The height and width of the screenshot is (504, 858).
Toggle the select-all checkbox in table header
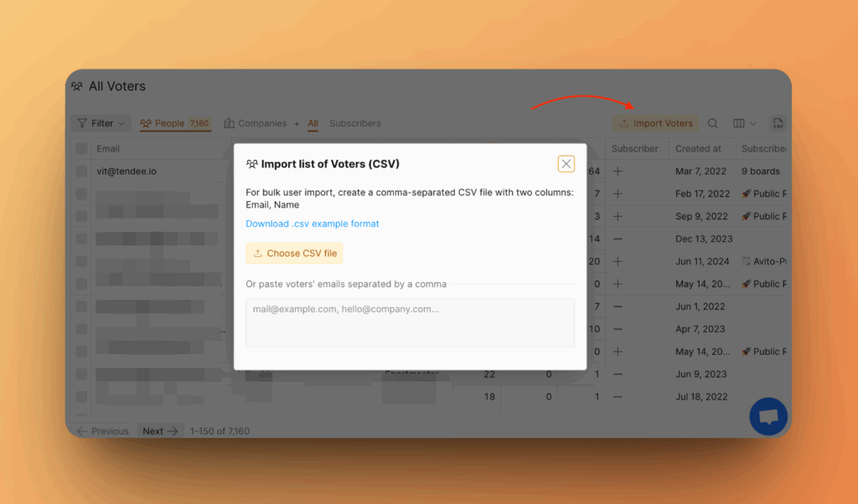[x=81, y=149]
